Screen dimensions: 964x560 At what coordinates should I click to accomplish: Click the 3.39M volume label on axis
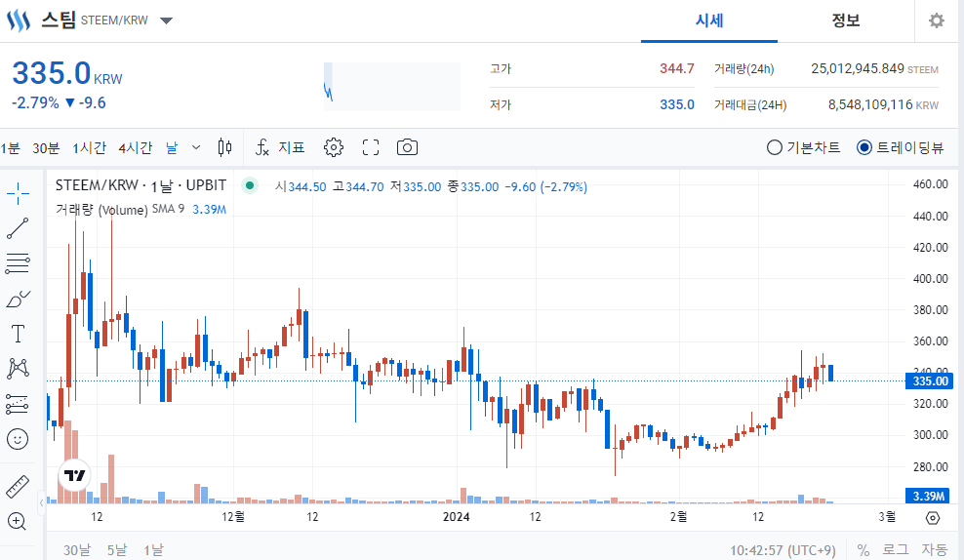coord(930,496)
